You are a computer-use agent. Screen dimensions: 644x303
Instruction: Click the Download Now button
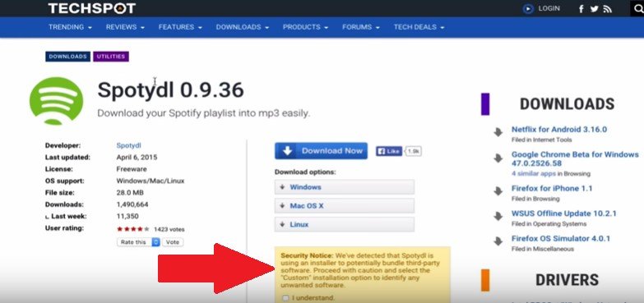pos(321,151)
